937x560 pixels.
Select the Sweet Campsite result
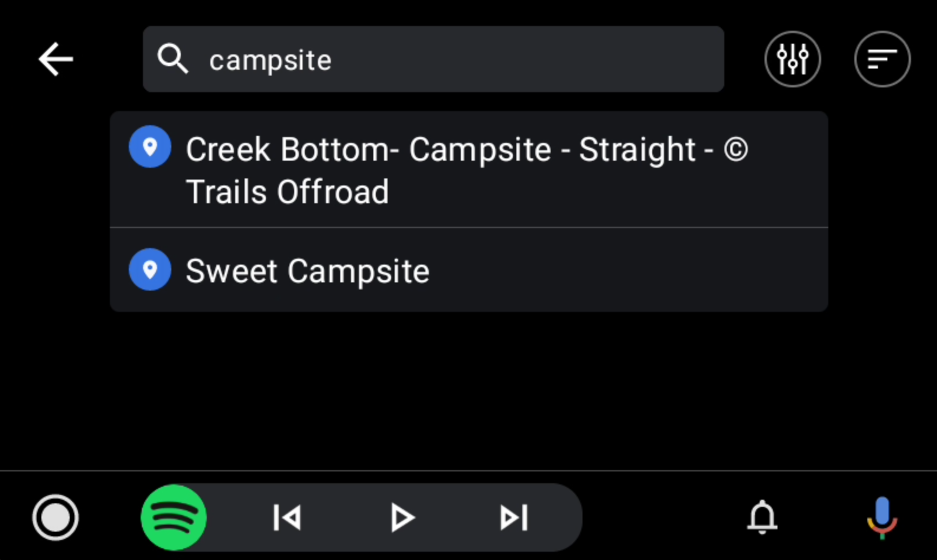point(307,271)
